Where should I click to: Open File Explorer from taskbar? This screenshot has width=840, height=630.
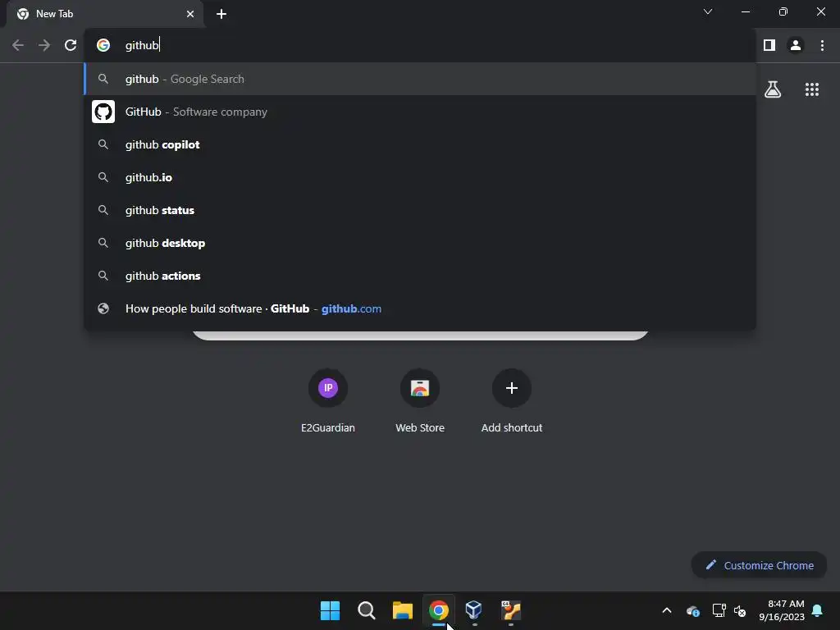pos(402,610)
